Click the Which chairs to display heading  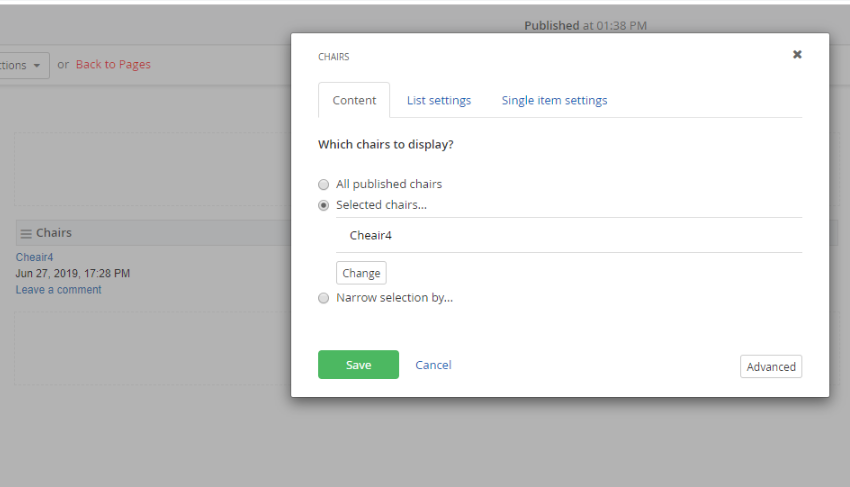click(x=385, y=144)
